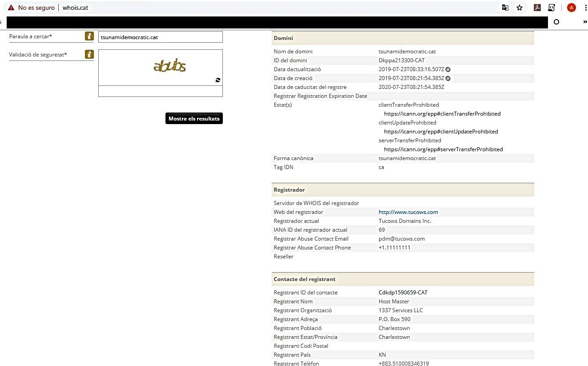Click the expiry date '2020-07-23T08:21:54.385Z'

click(x=411, y=87)
